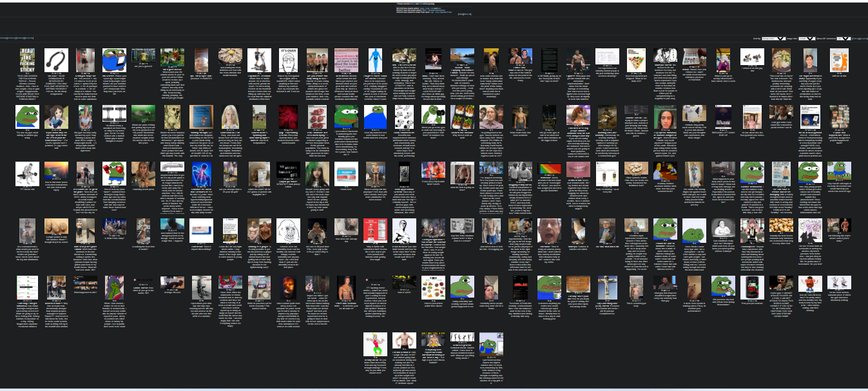Open the black document page thumbnail
The image size is (868, 391).
point(549,59)
